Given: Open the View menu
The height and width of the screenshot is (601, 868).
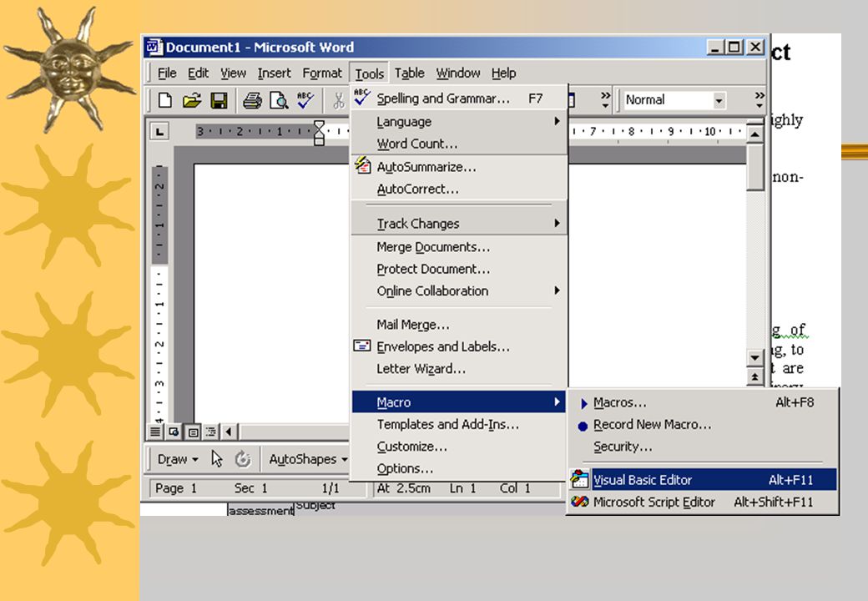Looking at the screenshot, I should click(x=233, y=73).
